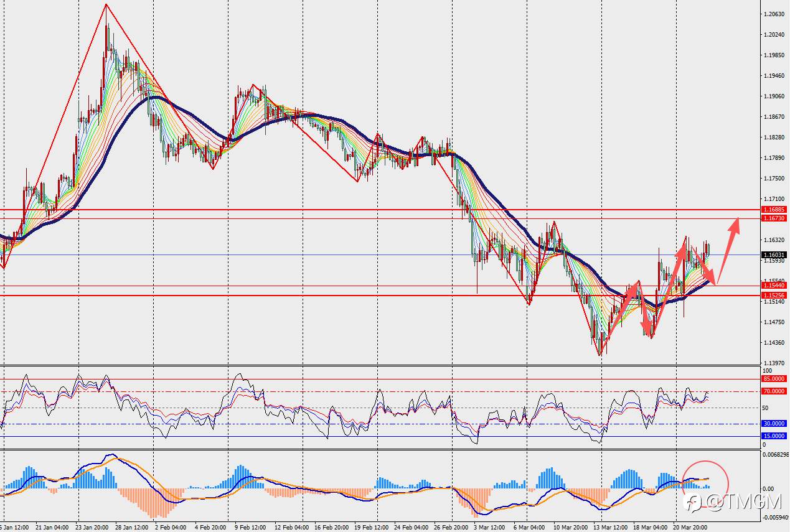Select the 1.19850 price scale value
The width and height of the screenshot is (790, 532).
click(x=774, y=55)
